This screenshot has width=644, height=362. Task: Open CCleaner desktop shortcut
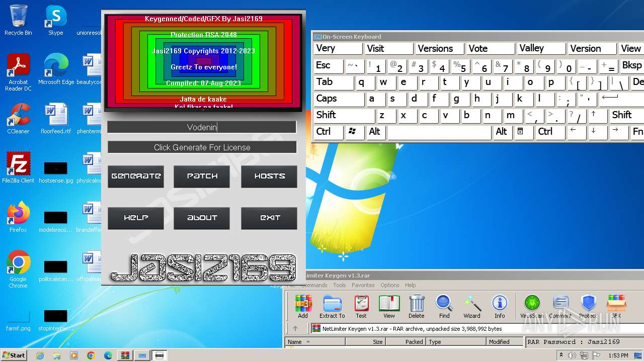point(18,119)
